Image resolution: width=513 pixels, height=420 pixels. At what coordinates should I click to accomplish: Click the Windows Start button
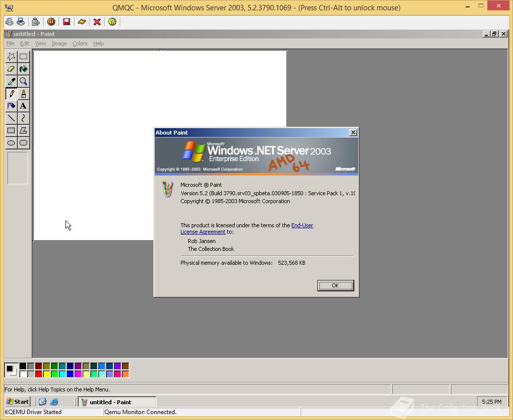click(18, 402)
